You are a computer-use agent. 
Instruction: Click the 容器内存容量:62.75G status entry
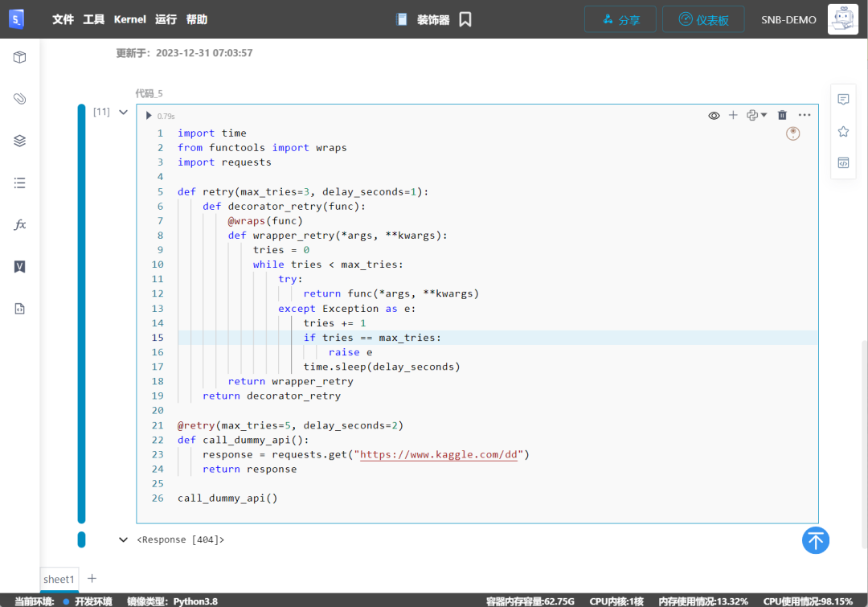click(530, 601)
